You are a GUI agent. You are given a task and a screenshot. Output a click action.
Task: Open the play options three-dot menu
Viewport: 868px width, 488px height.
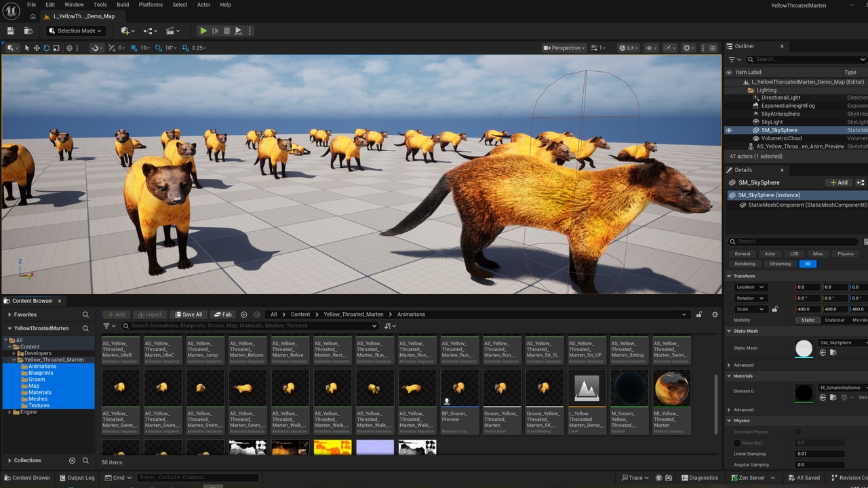[250, 30]
